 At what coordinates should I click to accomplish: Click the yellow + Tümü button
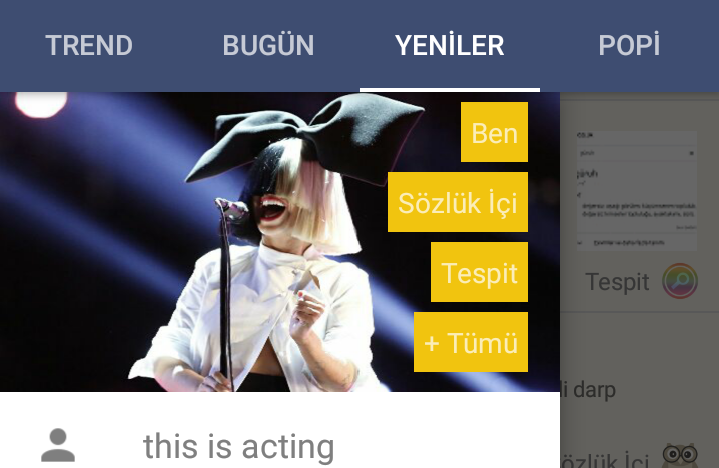click(470, 342)
